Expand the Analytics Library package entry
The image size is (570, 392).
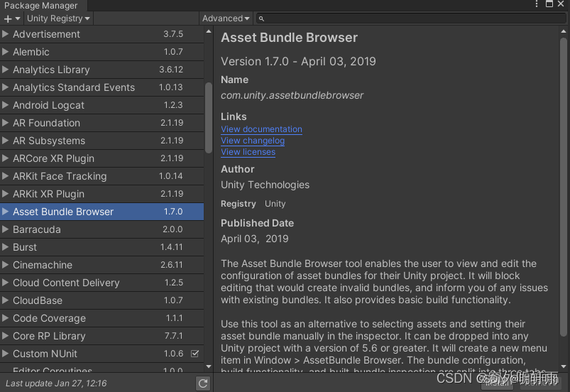pyautogui.click(x=5, y=70)
